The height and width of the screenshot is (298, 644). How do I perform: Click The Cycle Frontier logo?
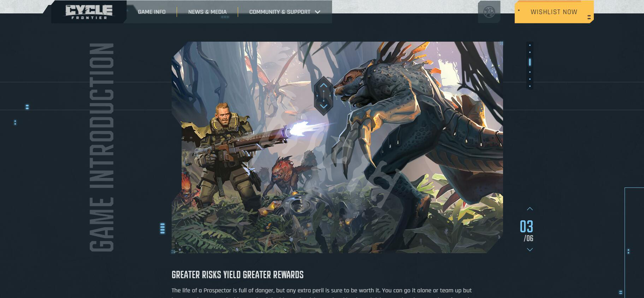89,12
